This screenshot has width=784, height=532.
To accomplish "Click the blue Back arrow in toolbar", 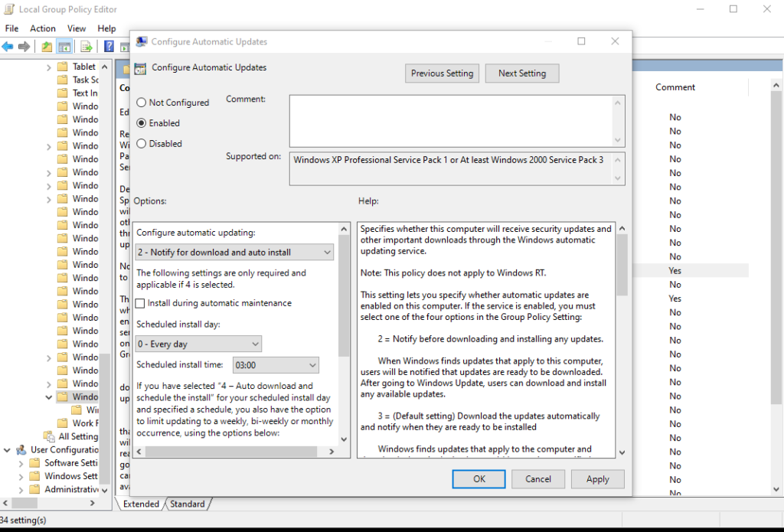I will pyautogui.click(x=8, y=47).
